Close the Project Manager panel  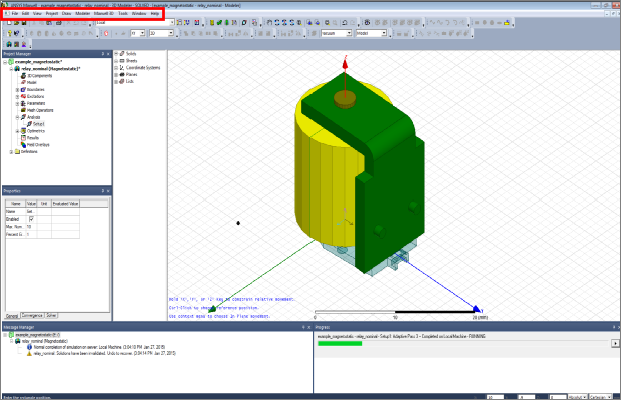pyautogui.click(x=108, y=54)
